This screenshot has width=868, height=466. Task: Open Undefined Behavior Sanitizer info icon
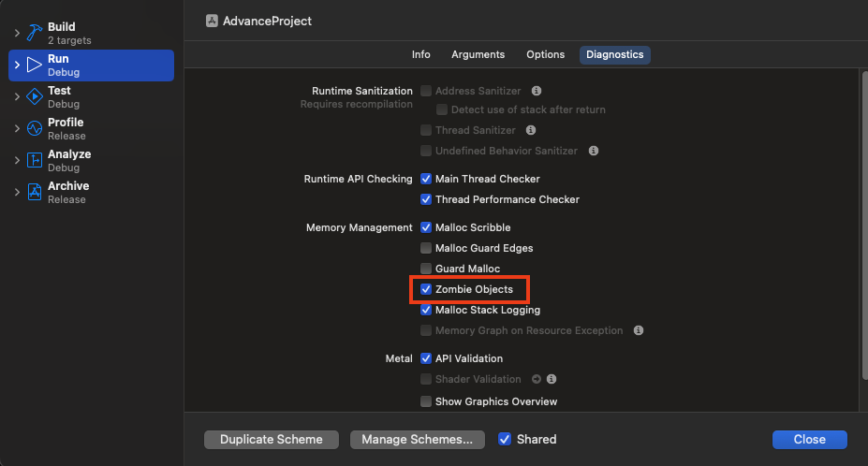[594, 151]
